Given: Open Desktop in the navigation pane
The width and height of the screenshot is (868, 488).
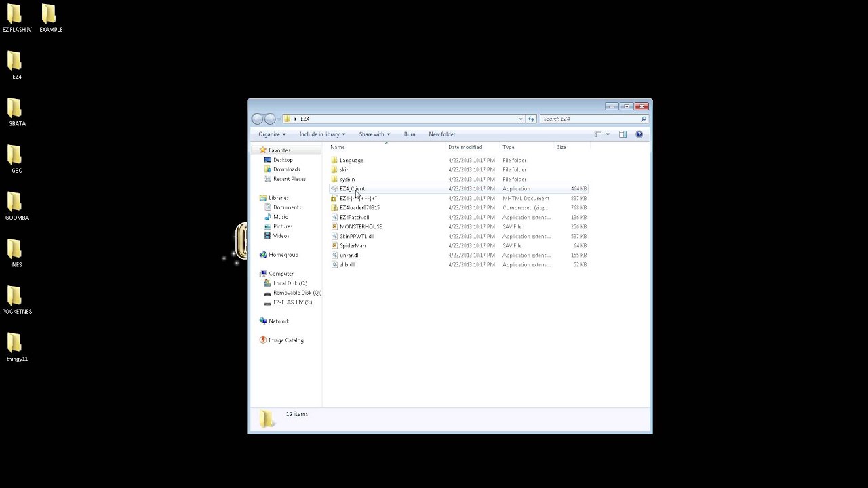Looking at the screenshot, I should 283,160.
